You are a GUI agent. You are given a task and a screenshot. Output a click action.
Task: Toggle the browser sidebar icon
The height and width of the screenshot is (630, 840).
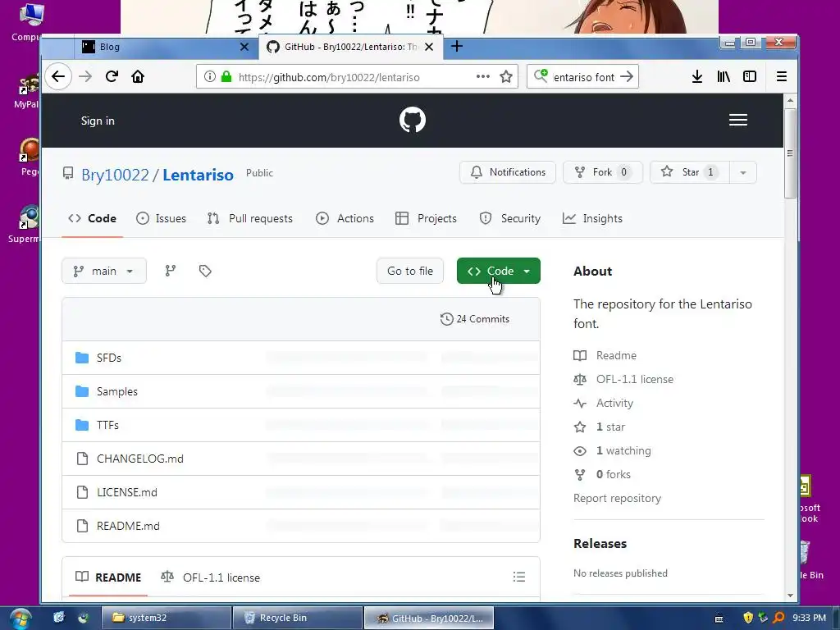(750, 76)
